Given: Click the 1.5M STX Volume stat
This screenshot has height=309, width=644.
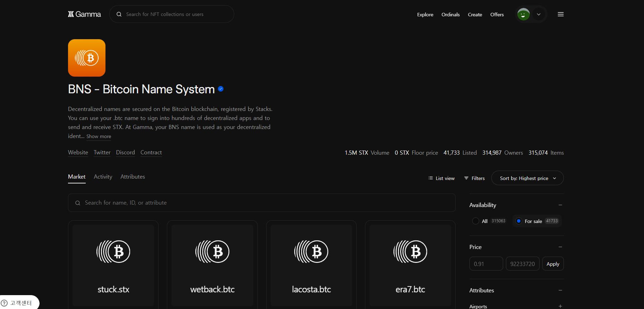Looking at the screenshot, I should pyautogui.click(x=367, y=153).
